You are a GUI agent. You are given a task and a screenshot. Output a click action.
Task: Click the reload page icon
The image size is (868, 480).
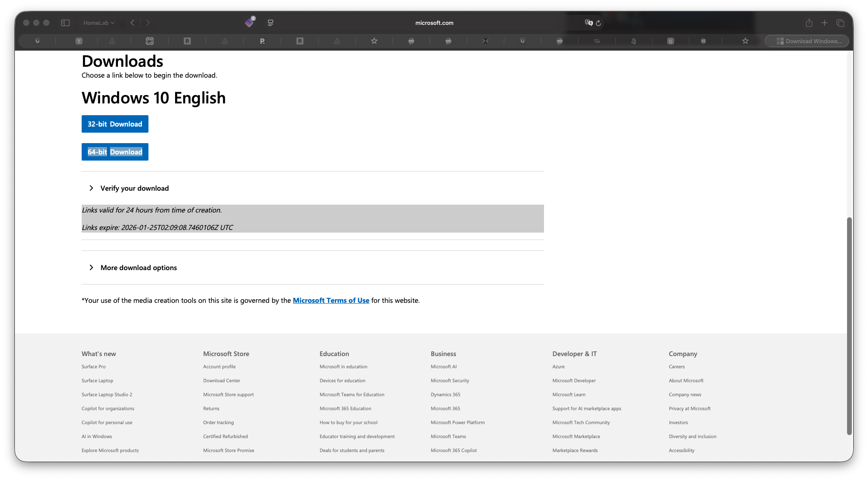point(599,23)
